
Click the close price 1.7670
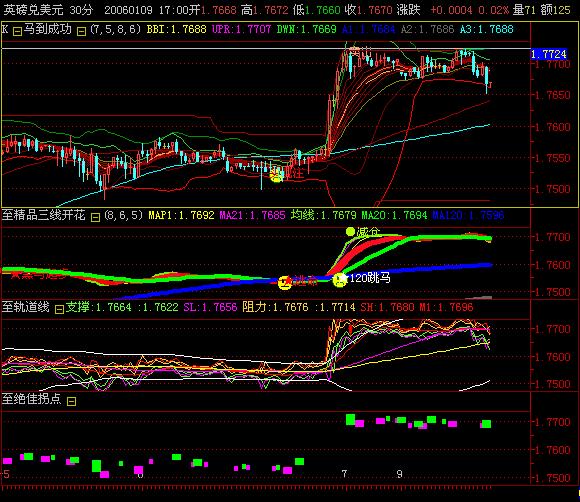coord(374,10)
